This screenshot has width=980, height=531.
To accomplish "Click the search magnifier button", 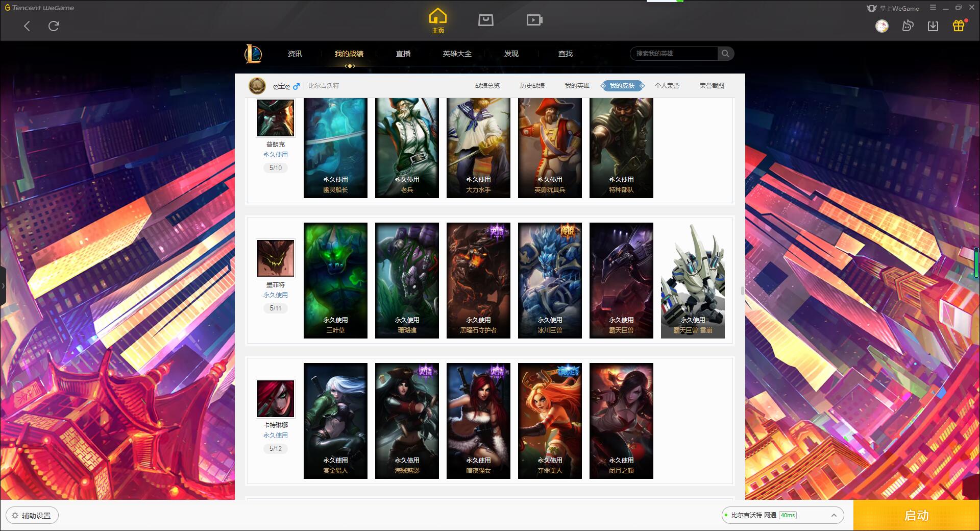I will 725,54.
